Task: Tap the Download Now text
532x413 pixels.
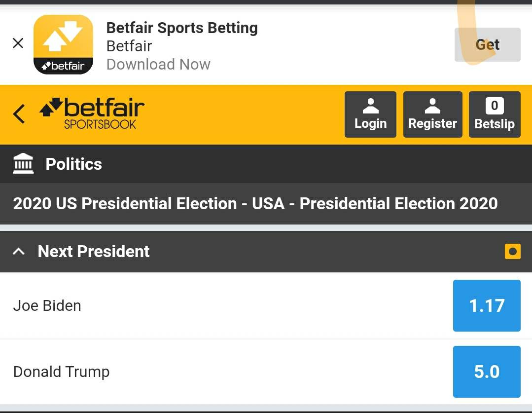Action: click(158, 64)
